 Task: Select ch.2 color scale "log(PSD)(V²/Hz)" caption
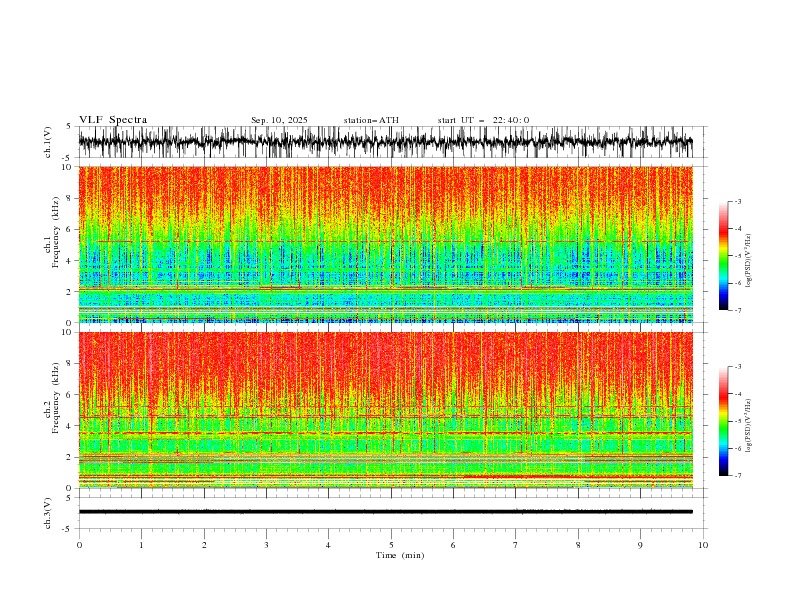pos(749,426)
